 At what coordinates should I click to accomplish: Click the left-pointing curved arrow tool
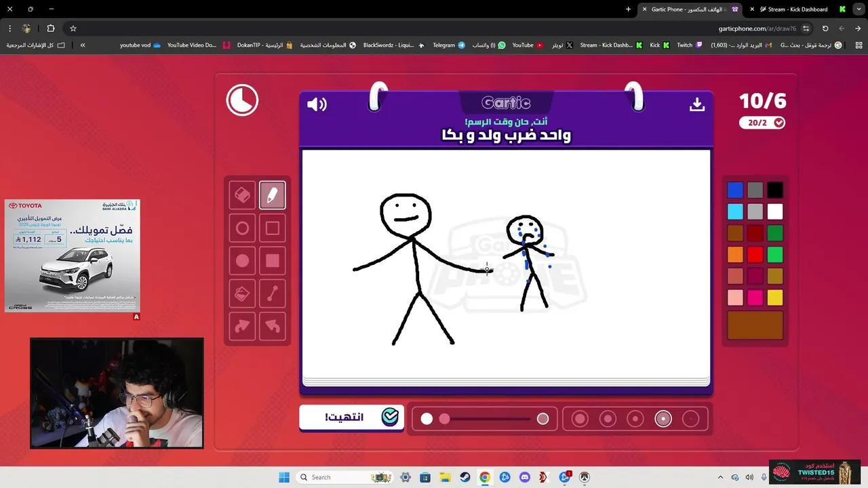coord(272,326)
